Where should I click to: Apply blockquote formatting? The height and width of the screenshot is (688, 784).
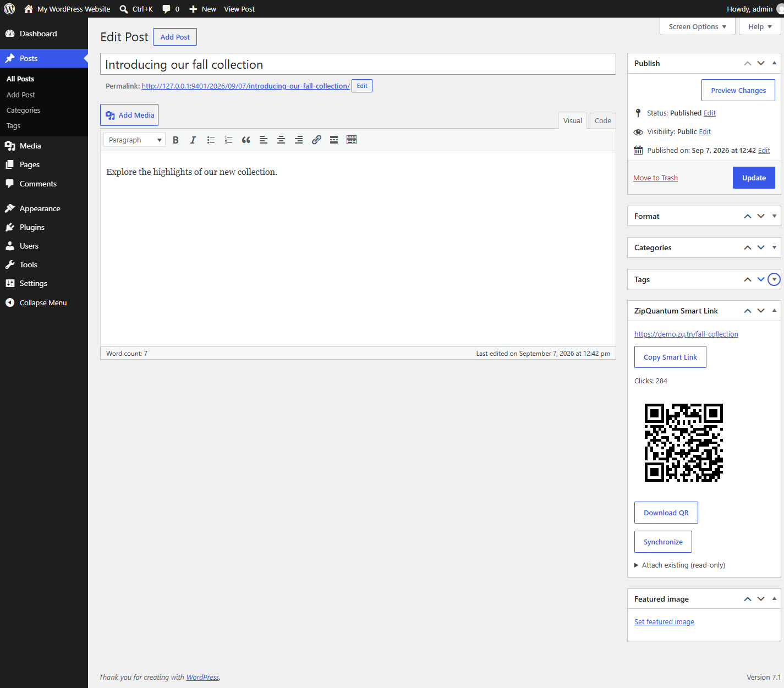click(246, 140)
